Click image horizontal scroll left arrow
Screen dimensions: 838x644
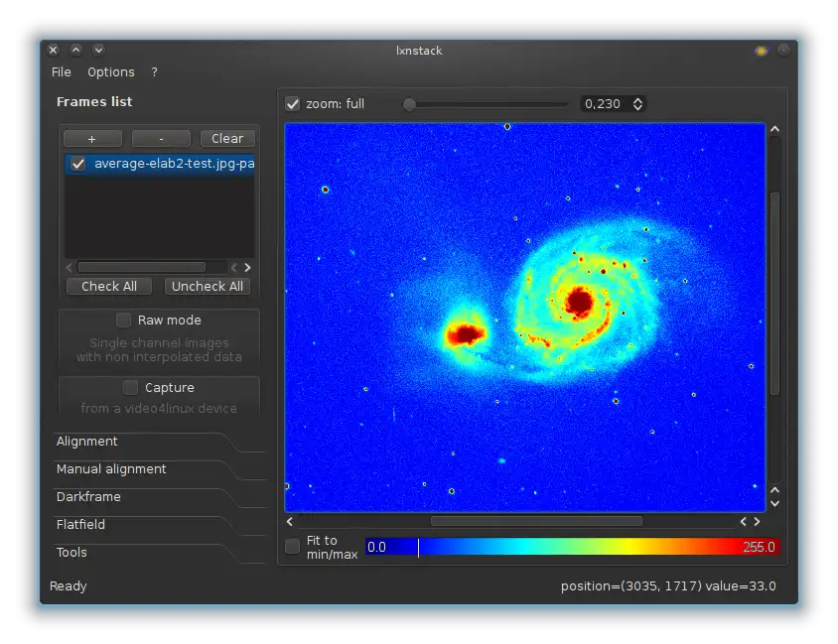point(290,521)
